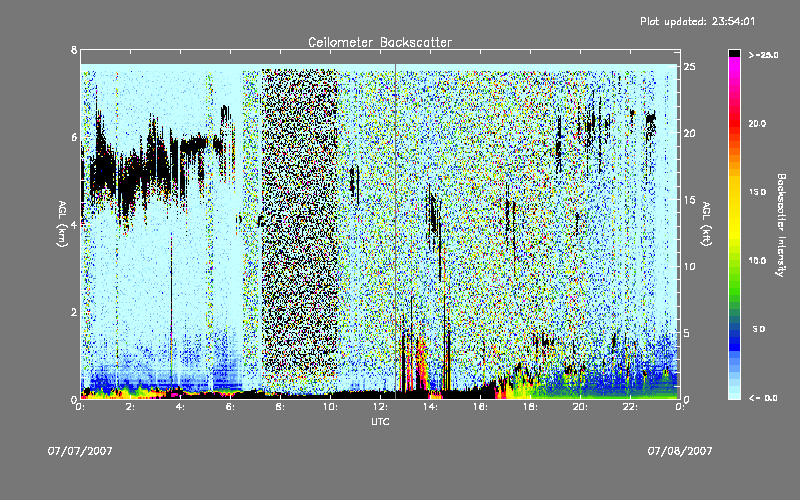
Task: Click the ">=25.0" colorbar value
Action: (763, 55)
